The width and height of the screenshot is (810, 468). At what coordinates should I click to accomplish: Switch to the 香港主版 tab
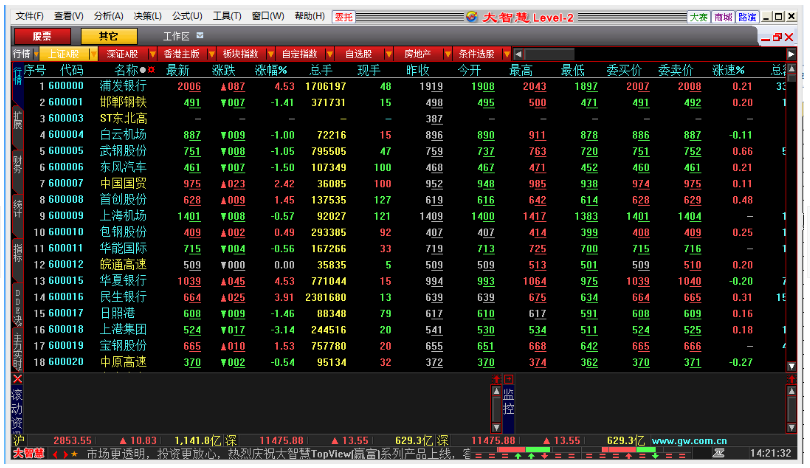coord(182,54)
